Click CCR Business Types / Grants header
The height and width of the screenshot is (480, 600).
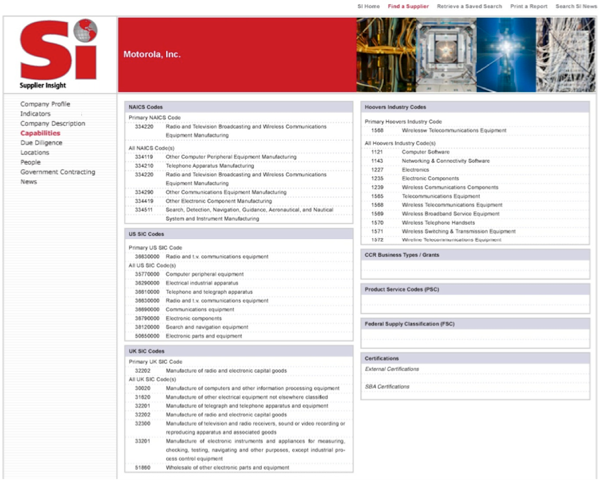tap(475, 255)
